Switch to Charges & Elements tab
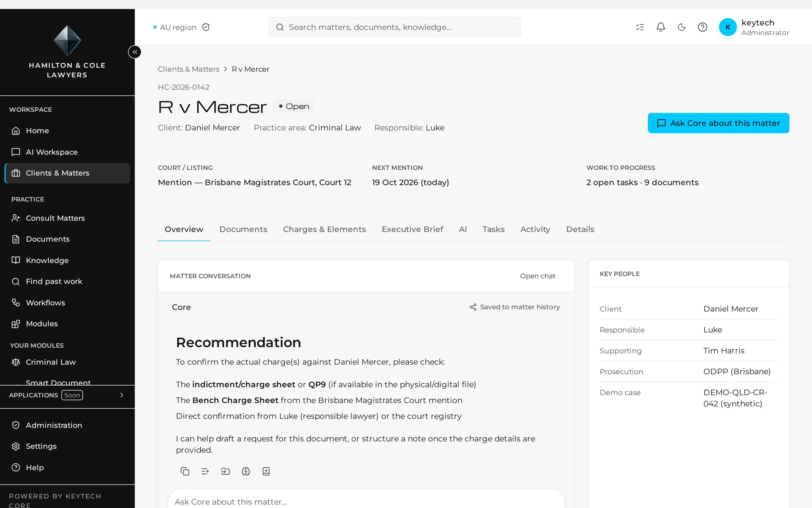This screenshot has height=508, width=812. (324, 229)
